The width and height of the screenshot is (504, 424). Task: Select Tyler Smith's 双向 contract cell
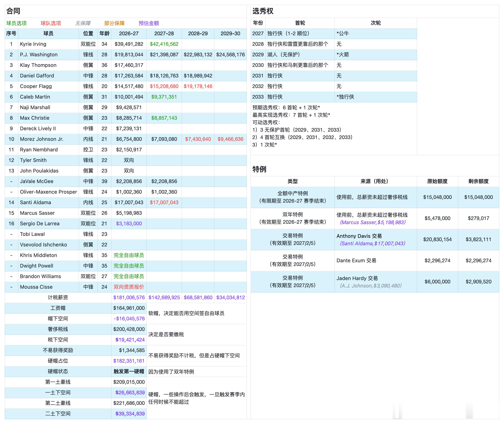[129, 160]
